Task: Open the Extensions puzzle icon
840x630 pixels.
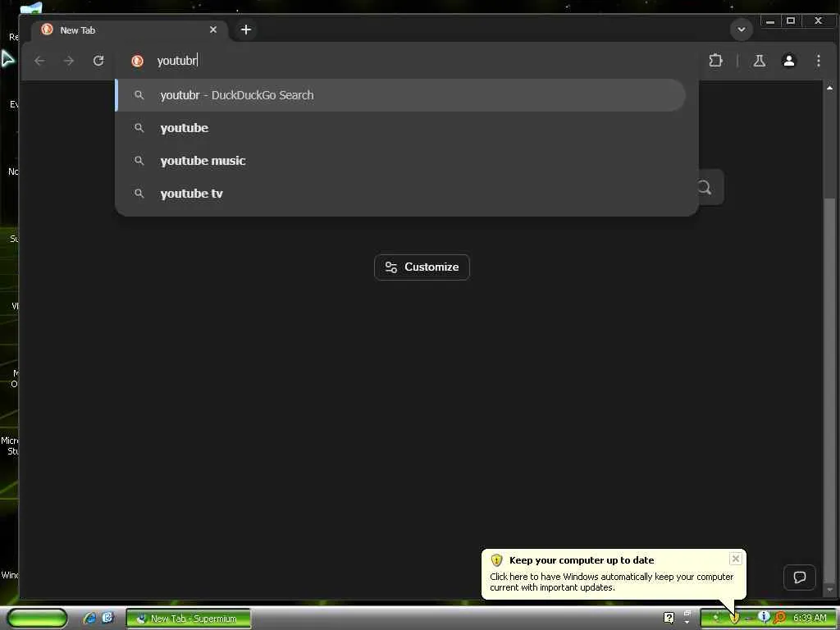Action: point(715,61)
